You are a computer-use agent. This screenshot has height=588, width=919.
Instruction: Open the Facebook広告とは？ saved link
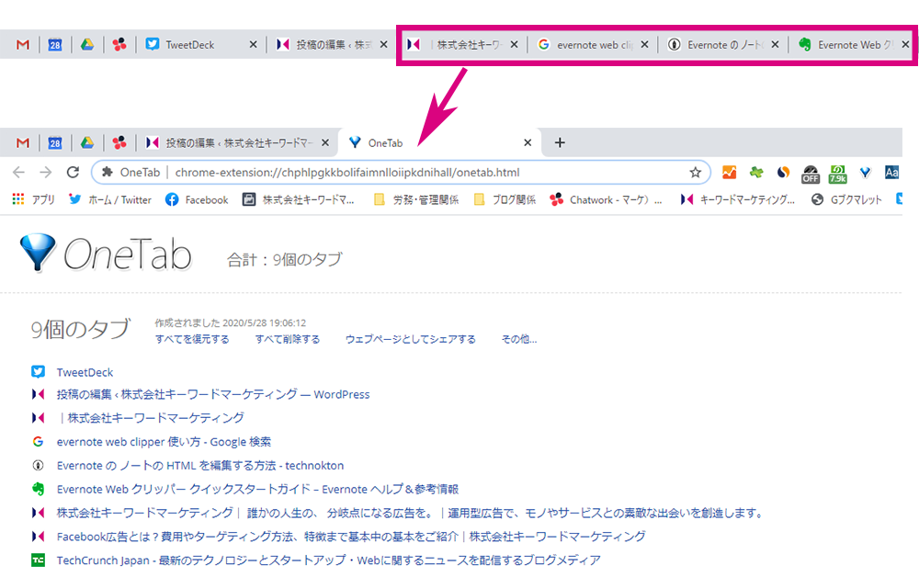(351, 536)
